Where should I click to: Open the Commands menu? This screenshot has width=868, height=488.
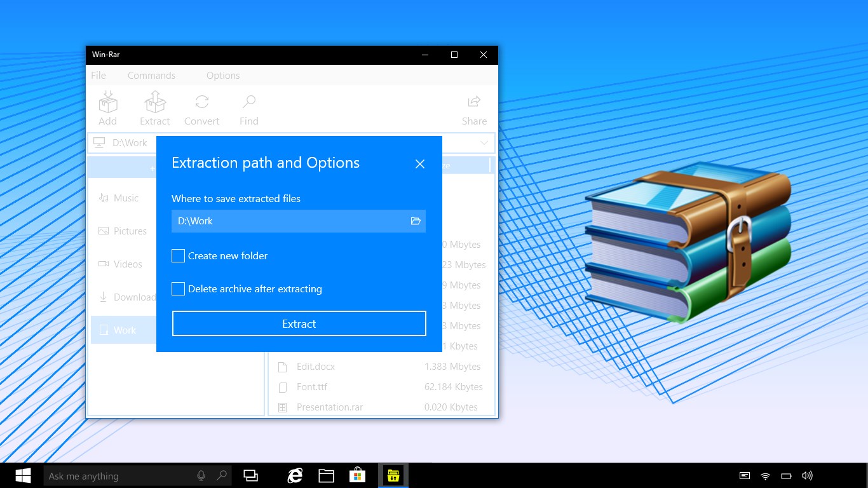click(x=151, y=76)
